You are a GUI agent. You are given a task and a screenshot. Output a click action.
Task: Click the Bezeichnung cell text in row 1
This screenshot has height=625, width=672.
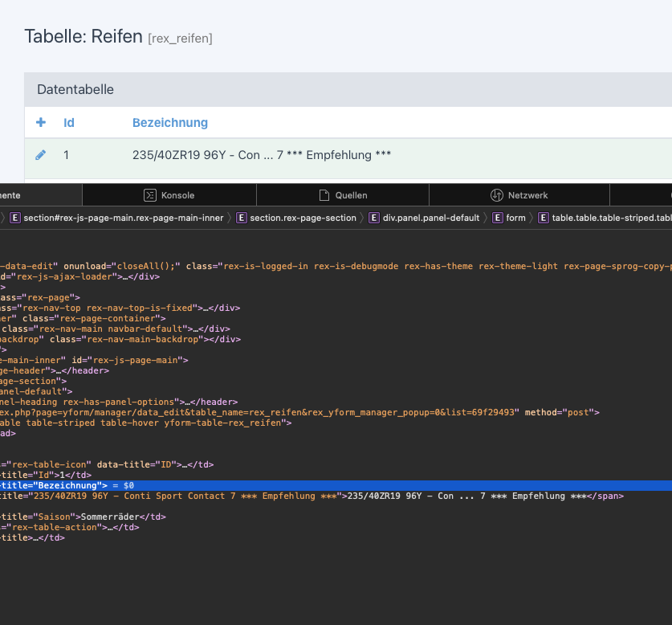coord(262,155)
